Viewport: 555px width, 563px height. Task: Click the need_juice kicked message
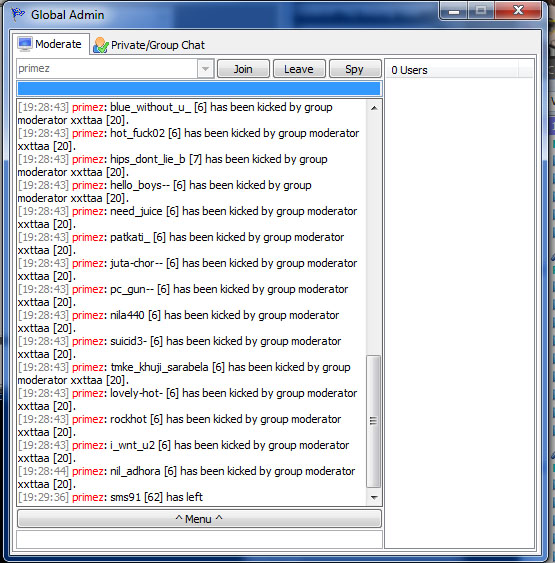pyautogui.click(x=187, y=218)
